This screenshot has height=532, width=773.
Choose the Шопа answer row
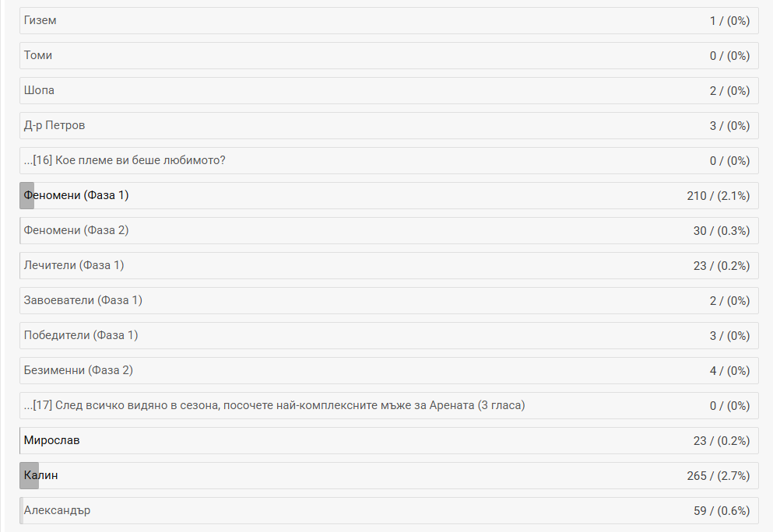click(388, 91)
